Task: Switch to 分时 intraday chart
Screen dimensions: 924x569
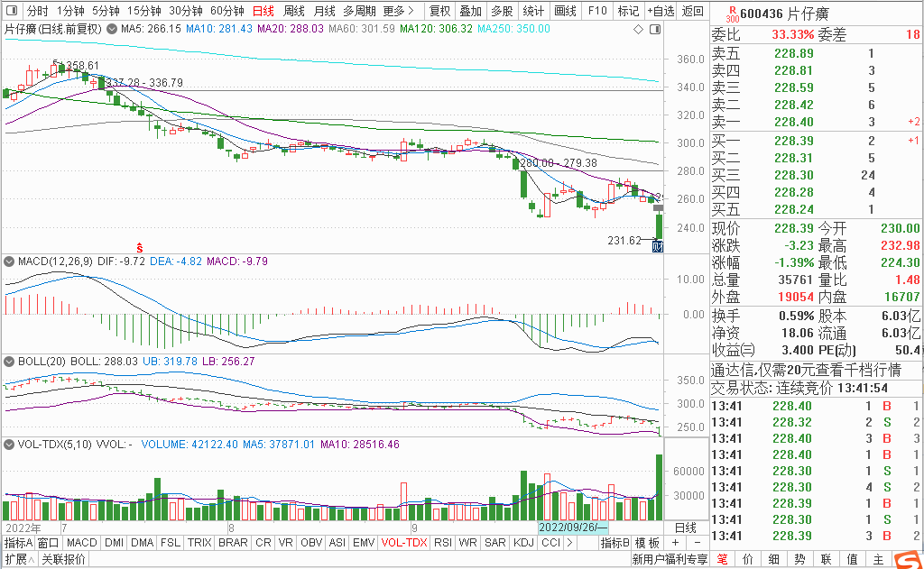Action: [37, 11]
